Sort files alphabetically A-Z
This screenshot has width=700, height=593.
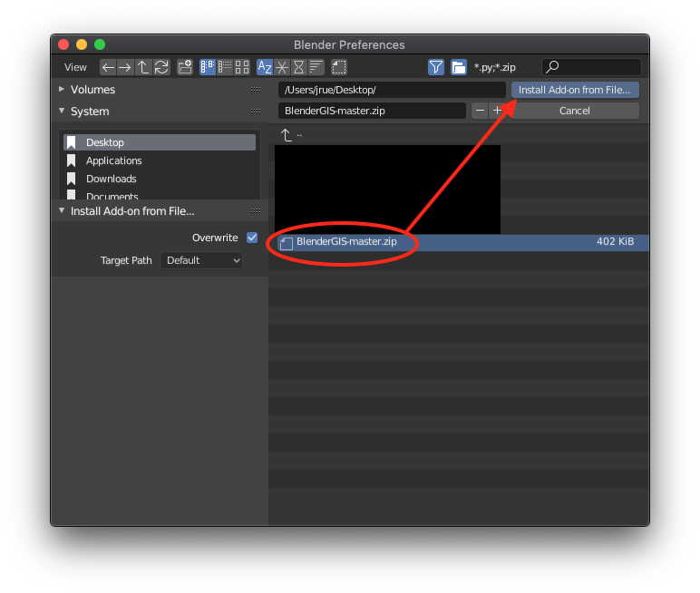[x=265, y=67]
